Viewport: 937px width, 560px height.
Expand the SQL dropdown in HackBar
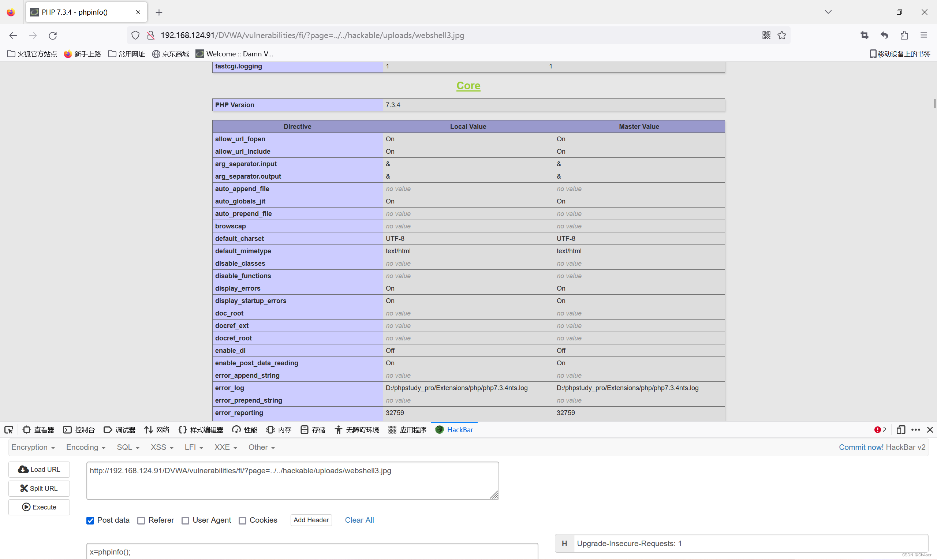(x=128, y=447)
